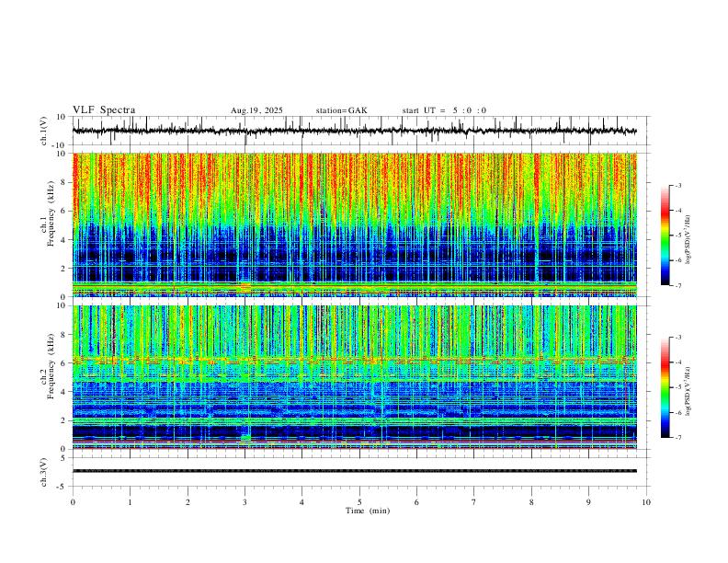This screenshot has width=728, height=563.
Task: Click the ch.2 spectrogram color bar
Action: click(x=665, y=387)
